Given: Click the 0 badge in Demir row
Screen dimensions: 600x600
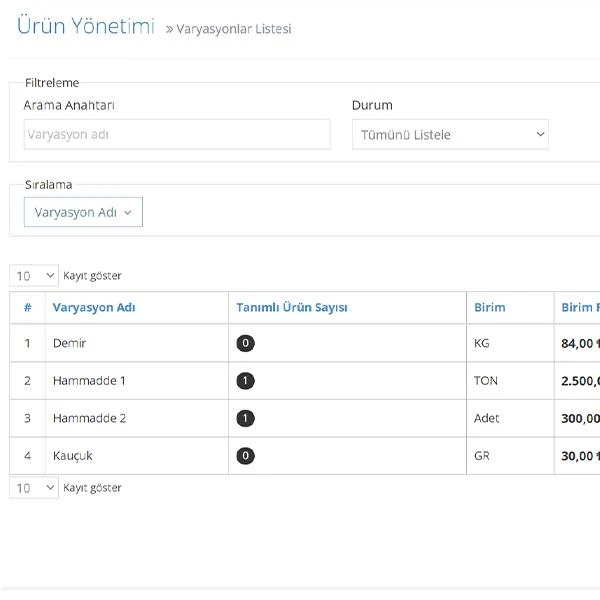Looking at the screenshot, I should click(245, 343).
